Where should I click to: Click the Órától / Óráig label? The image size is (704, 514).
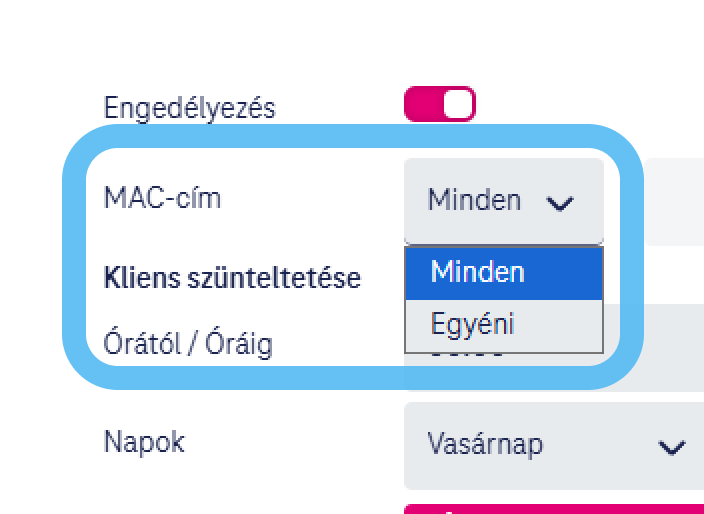[x=188, y=343]
